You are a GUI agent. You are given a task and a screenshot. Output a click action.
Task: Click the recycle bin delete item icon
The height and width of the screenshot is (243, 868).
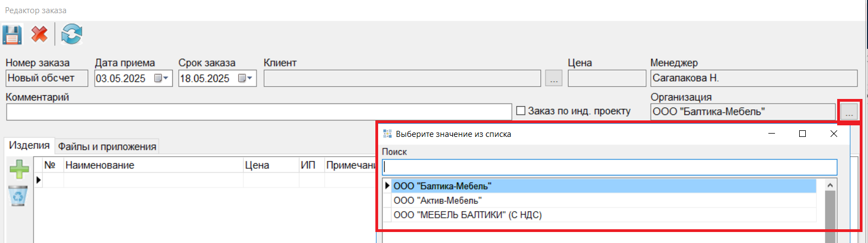18,196
